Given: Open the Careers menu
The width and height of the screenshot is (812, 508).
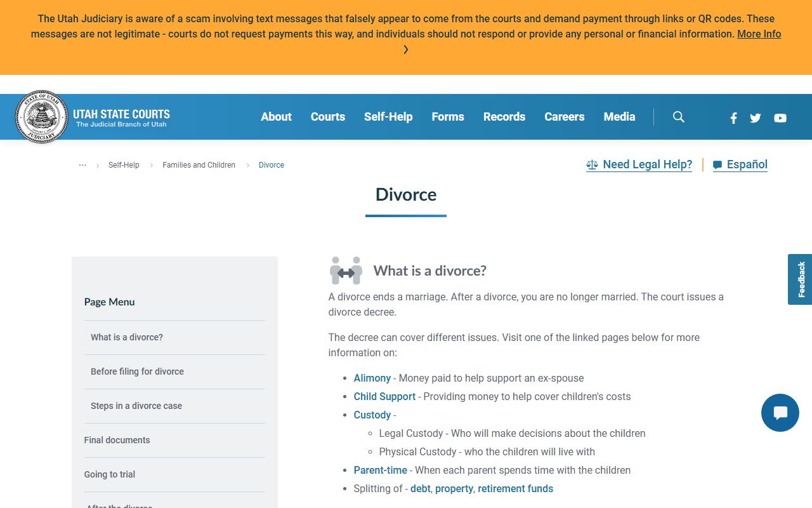Looking at the screenshot, I should pyautogui.click(x=565, y=117).
